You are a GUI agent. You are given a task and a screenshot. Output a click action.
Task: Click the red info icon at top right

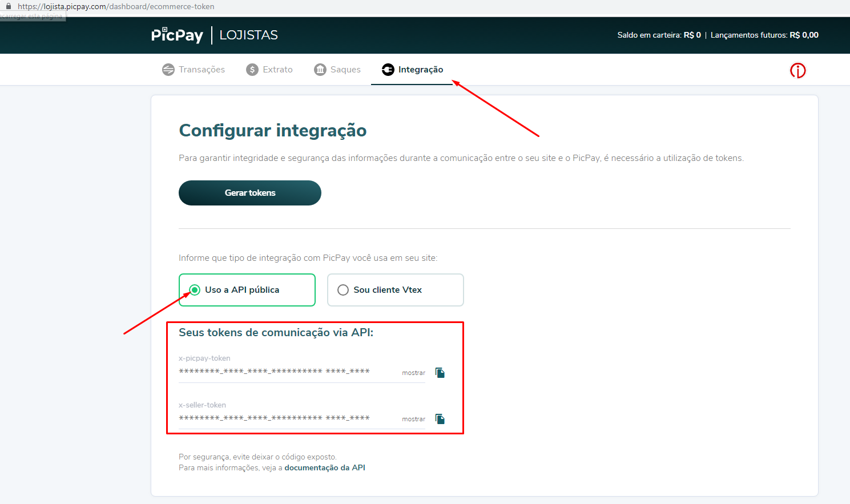[x=797, y=70]
